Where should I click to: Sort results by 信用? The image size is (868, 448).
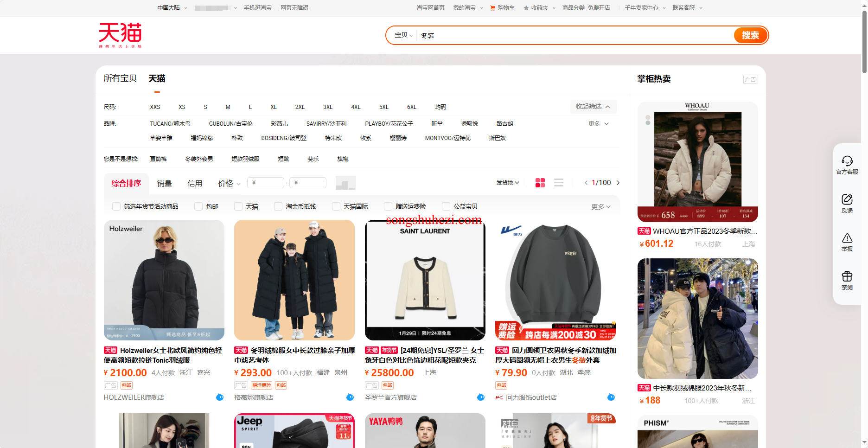point(195,184)
